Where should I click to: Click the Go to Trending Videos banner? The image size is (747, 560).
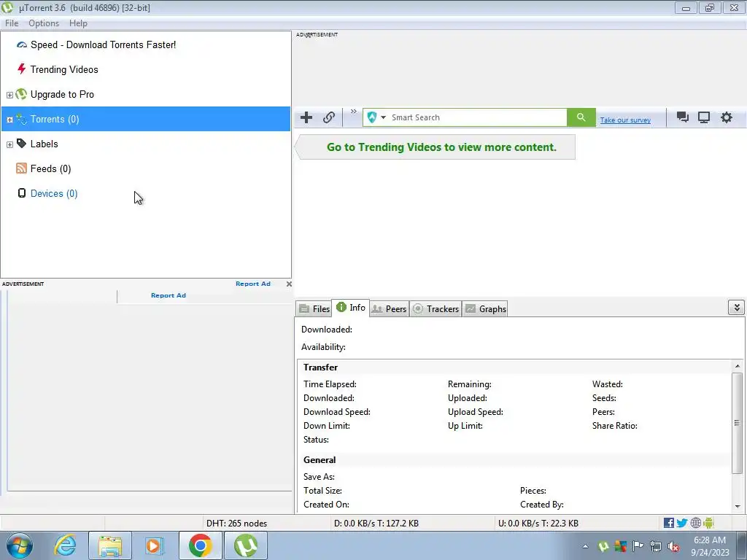[x=435, y=147]
